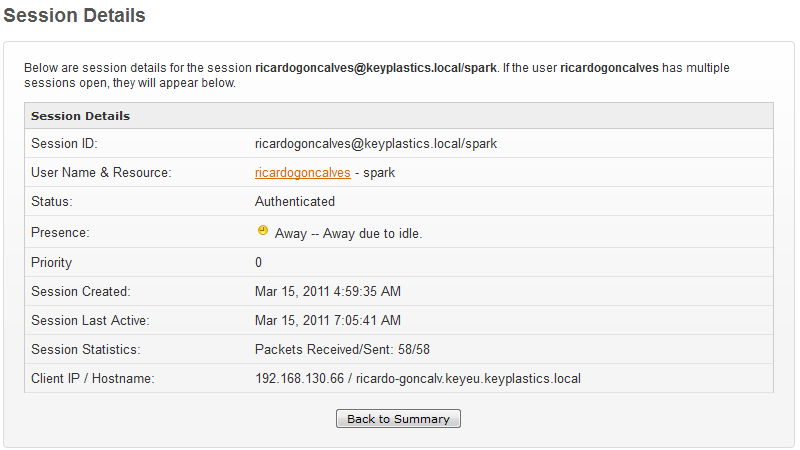Click the Priority value 0
Viewport: 800px width, 450px height.
coord(258,262)
